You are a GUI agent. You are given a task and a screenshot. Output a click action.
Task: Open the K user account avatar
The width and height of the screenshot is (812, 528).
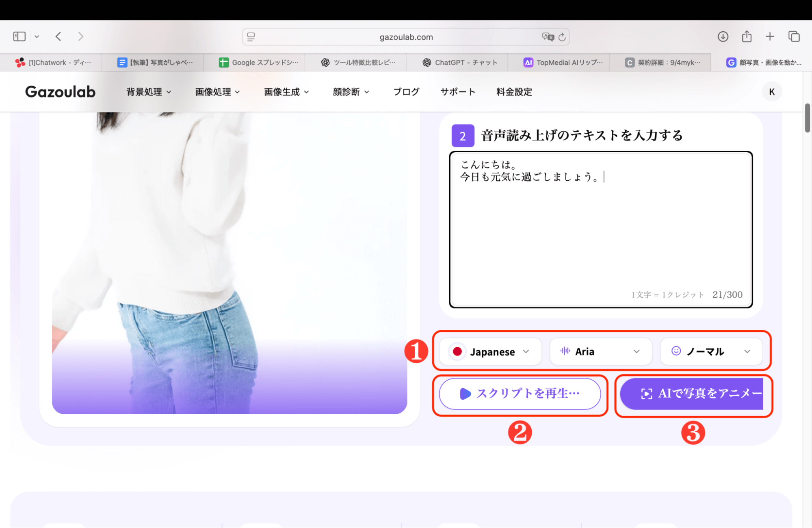point(771,91)
